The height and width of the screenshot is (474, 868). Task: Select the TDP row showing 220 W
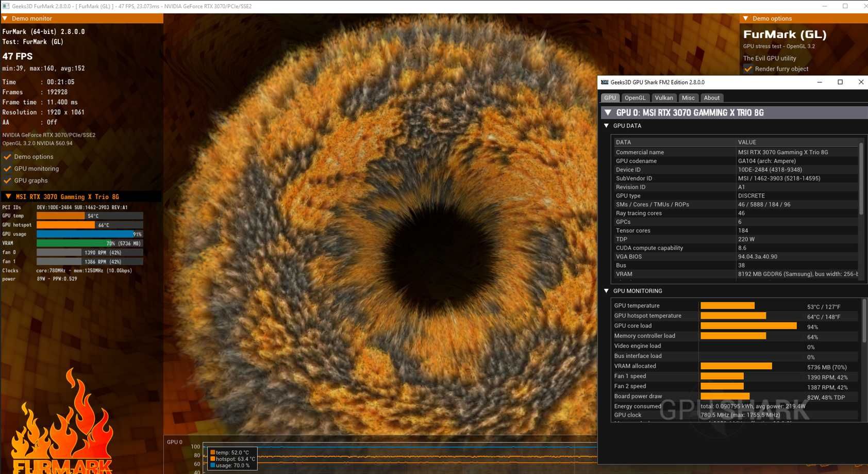736,239
